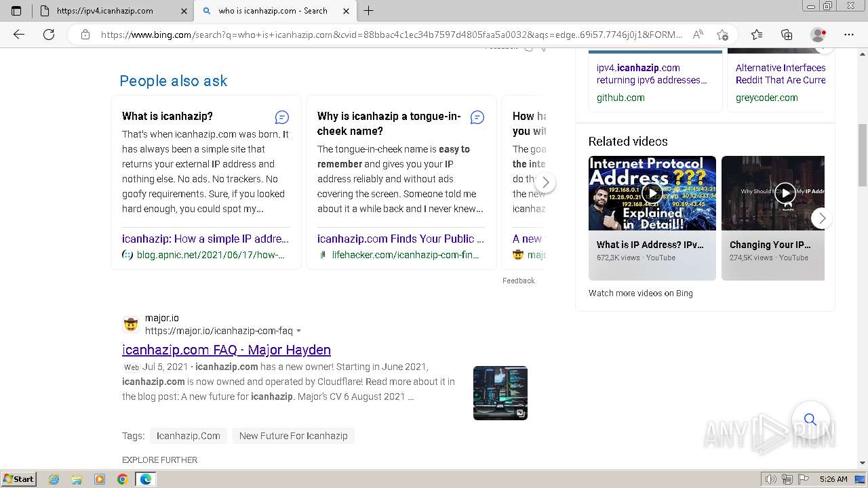Open 'icanhazip.com Finds Your Public ...' link
The image size is (868, 488).
[x=401, y=239]
